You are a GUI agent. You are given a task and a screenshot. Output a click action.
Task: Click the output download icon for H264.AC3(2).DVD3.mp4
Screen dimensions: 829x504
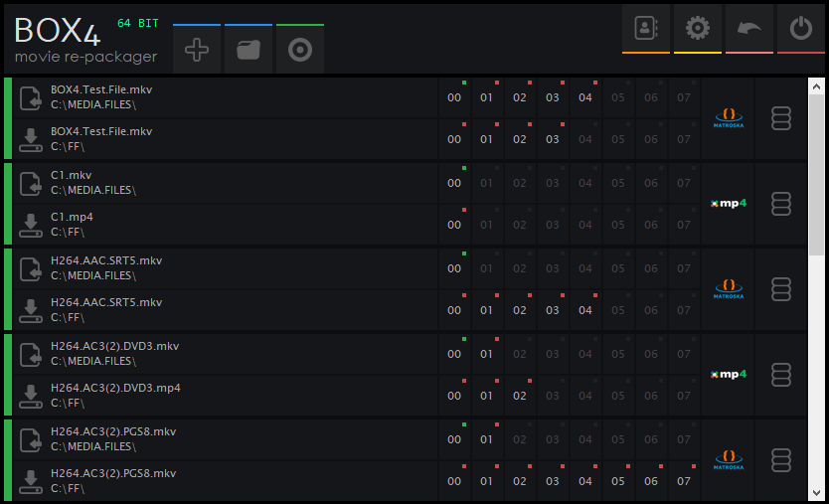31,396
